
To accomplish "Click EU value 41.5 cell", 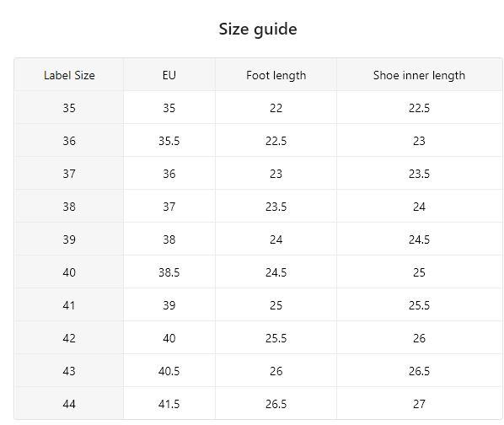I will point(169,403).
